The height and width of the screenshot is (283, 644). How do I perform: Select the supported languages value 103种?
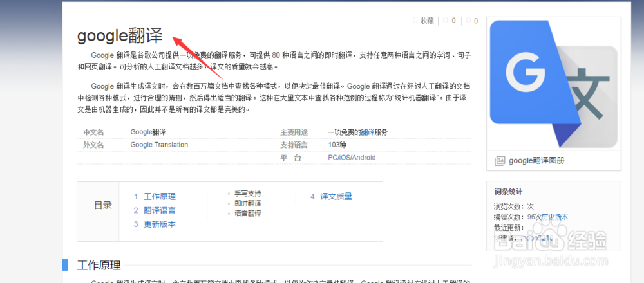pos(337,145)
